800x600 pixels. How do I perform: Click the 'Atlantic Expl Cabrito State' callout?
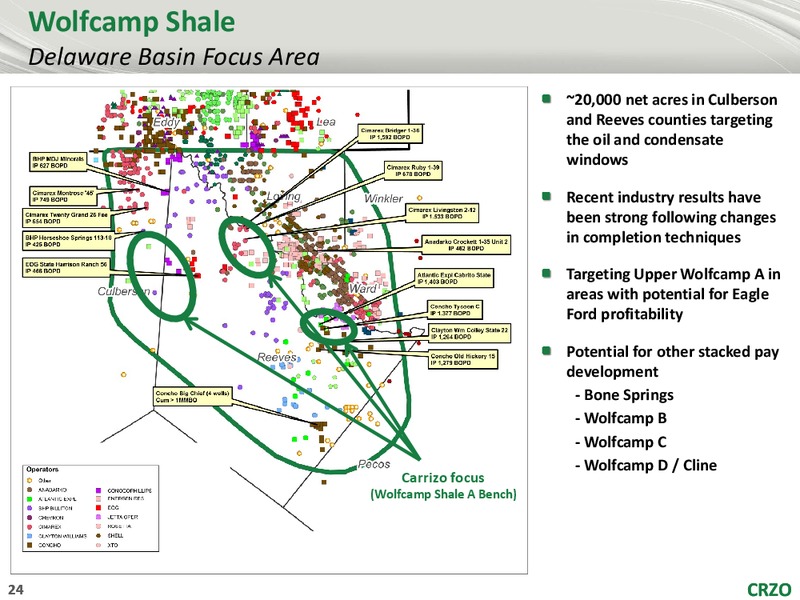(x=454, y=278)
